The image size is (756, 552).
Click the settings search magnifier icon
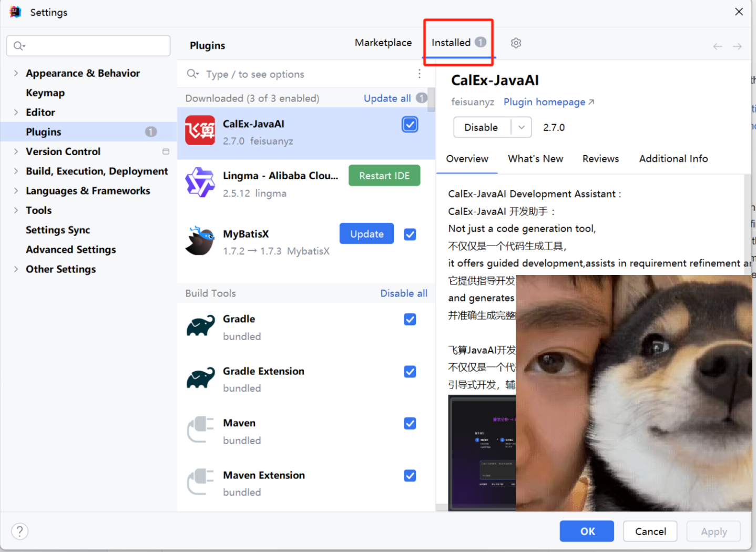pyautogui.click(x=19, y=46)
